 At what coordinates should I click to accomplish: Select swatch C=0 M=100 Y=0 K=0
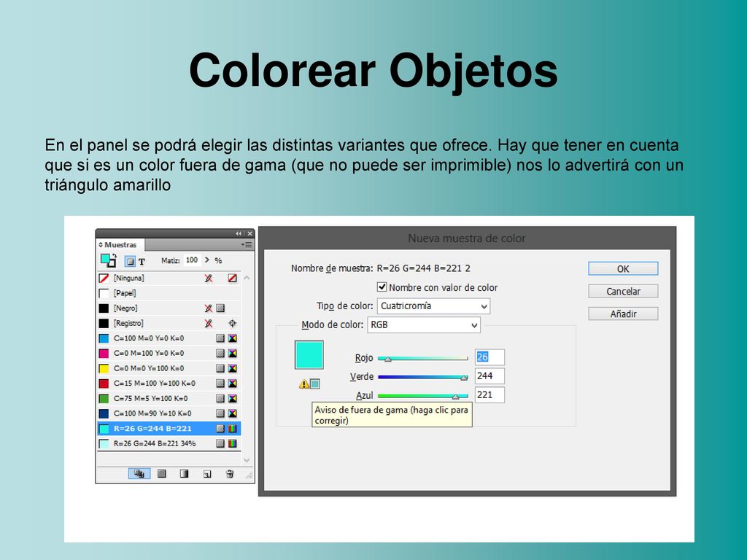click(169, 354)
